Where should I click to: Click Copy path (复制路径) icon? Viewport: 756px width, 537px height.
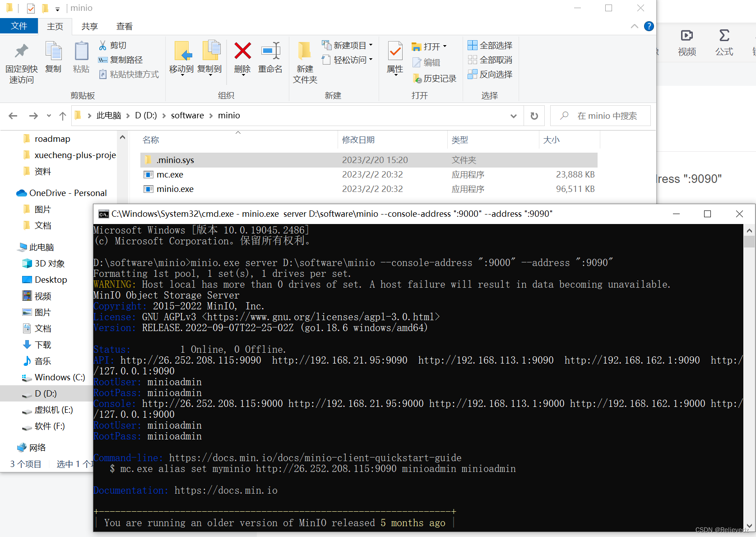tap(103, 60)
